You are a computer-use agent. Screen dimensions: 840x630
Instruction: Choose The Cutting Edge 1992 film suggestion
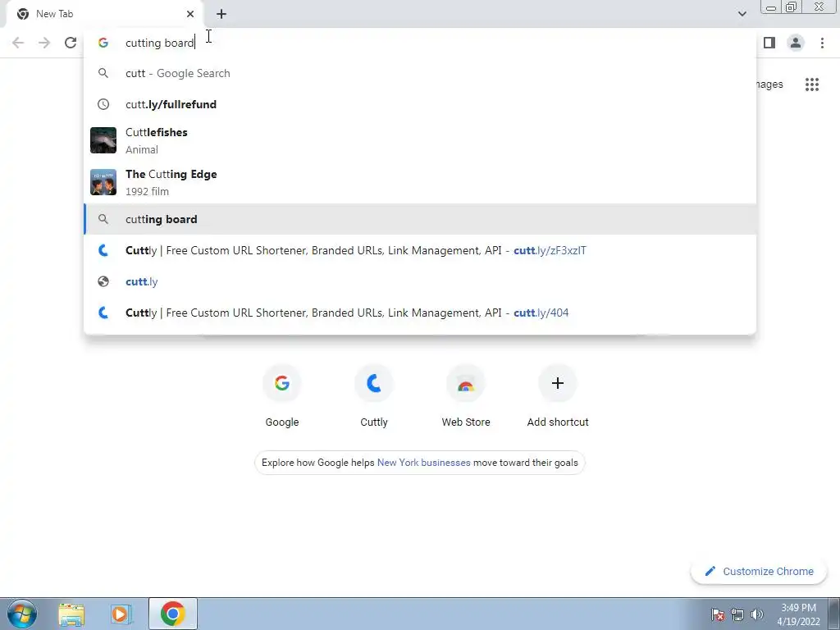pyautogui.click(x=420, y=182)
